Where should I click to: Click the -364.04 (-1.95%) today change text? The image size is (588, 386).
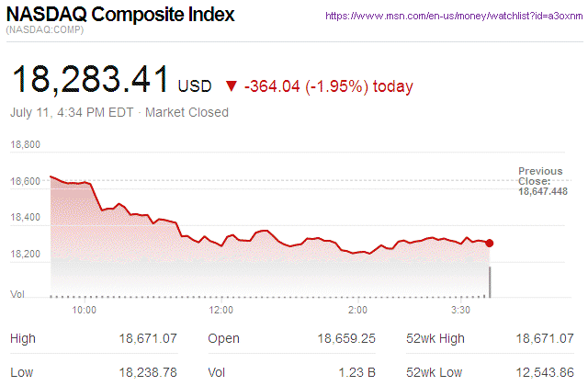coord(328,86)
